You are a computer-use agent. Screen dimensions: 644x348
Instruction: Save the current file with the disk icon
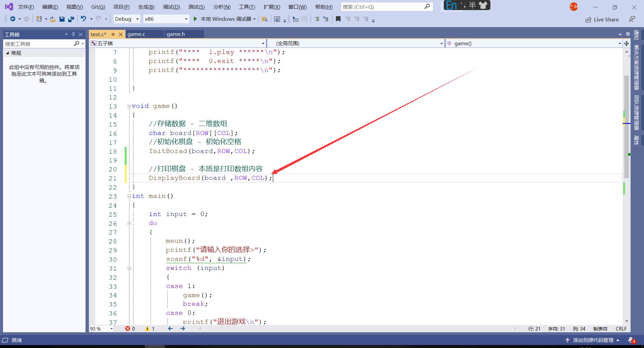click(62, 19)
